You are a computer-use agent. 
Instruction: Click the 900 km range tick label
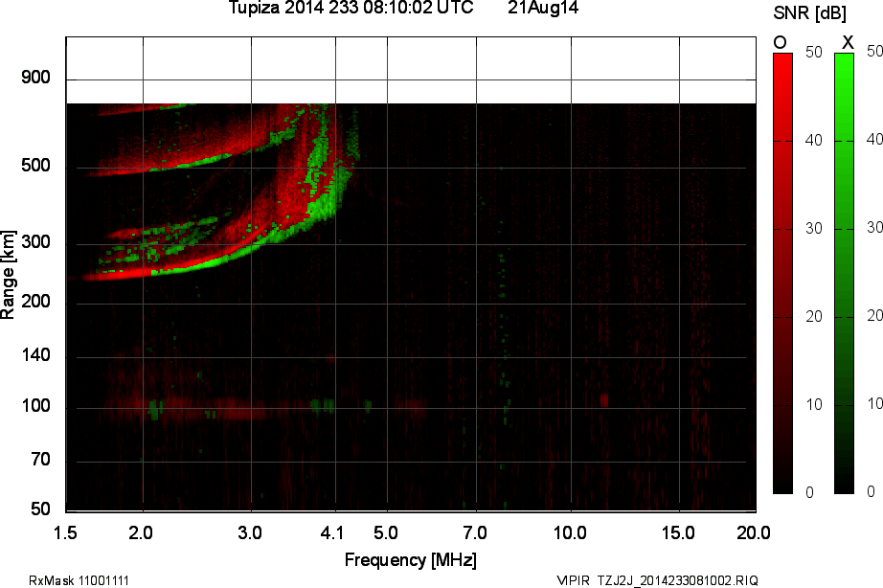point(35,78)
